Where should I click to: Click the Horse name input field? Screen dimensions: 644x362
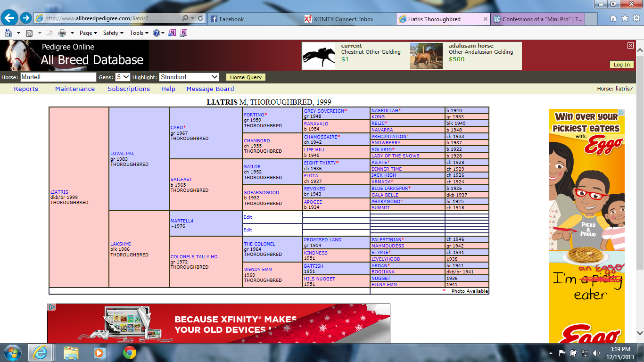point(58,77)
